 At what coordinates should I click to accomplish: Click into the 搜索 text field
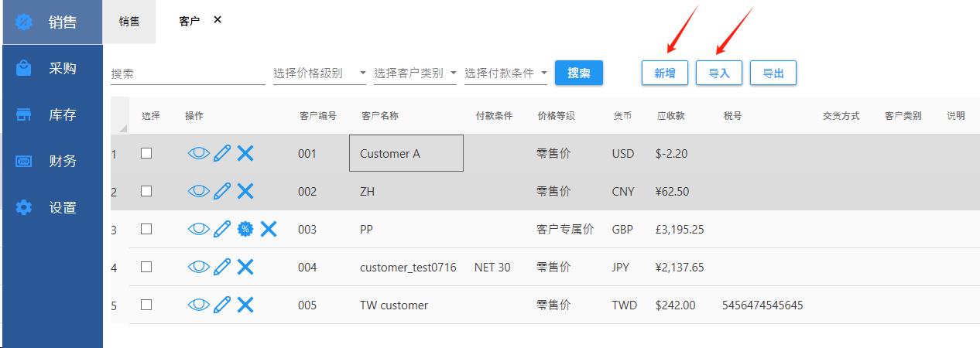[x=187, y=74]
